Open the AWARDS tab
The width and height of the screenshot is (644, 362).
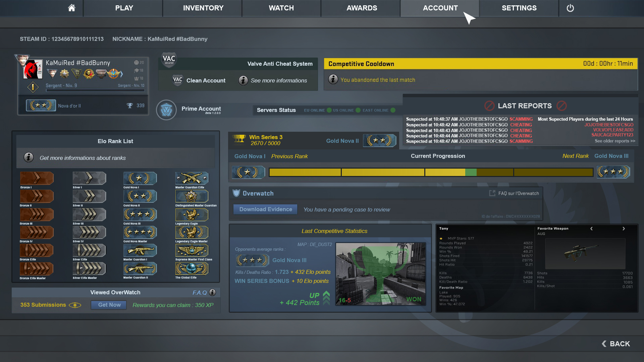coord(362,8)
